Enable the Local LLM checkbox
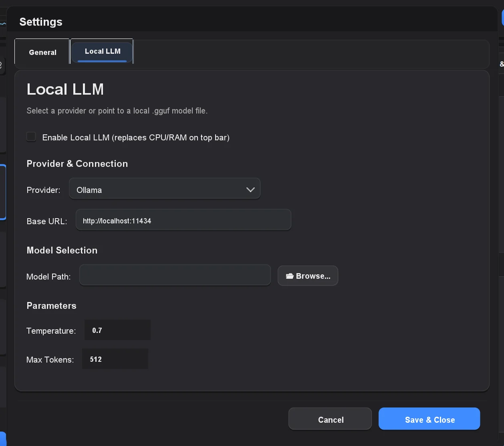The image size is (504, 446). pos(31,137)
